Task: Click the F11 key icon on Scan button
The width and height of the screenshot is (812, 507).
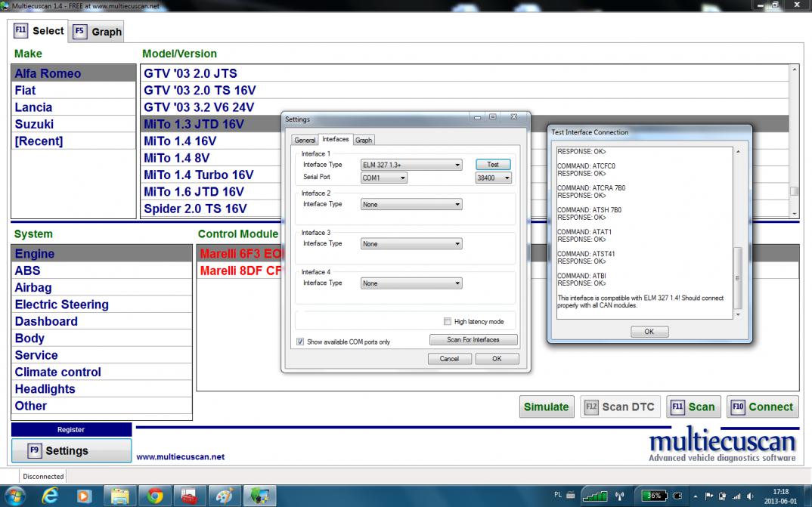Action: click(x=677, y=407)
